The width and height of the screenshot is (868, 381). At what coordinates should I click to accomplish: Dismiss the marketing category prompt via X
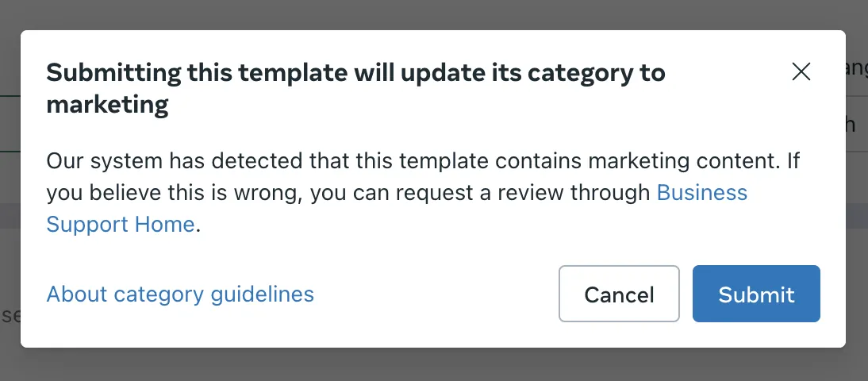click(801, 72)
